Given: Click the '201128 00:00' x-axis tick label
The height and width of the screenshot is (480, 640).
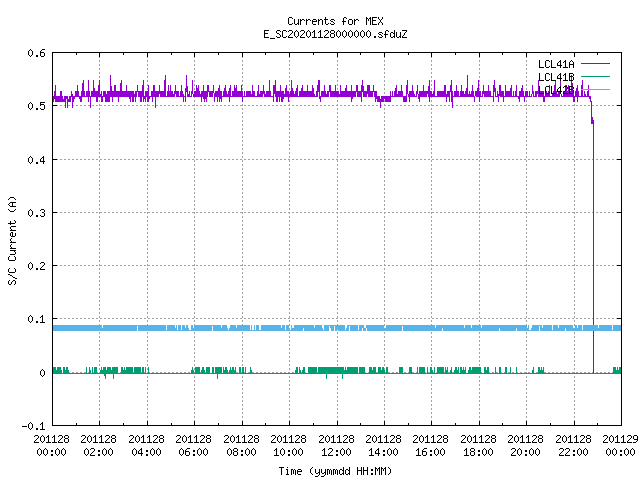Looking at the screenshot, I should [x=51, y=446].
